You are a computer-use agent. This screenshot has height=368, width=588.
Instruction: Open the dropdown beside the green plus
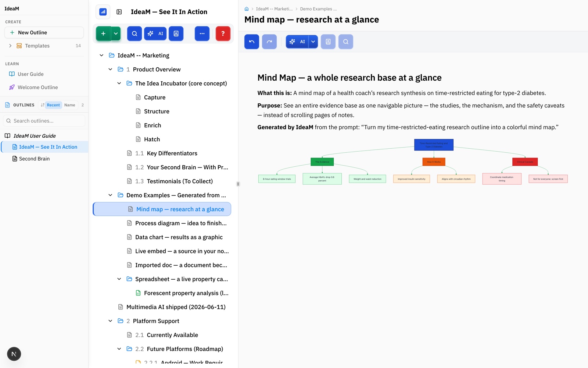116,33
